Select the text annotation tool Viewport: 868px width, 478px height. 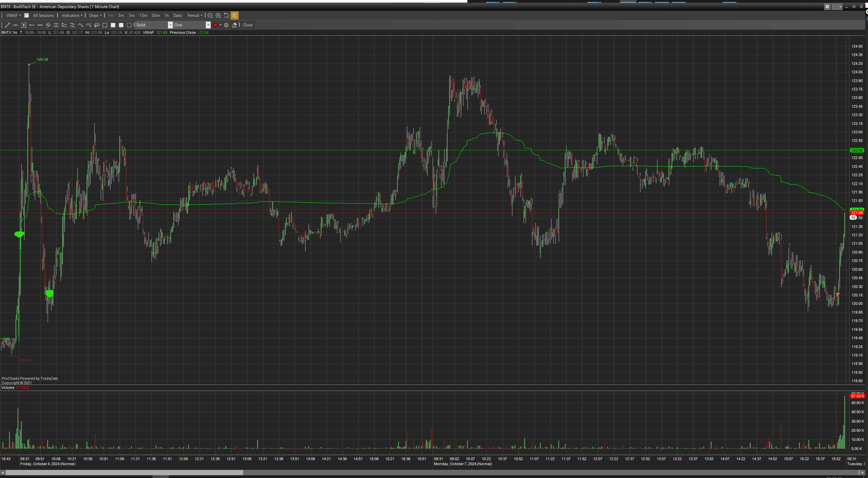(x=24, y=25)
